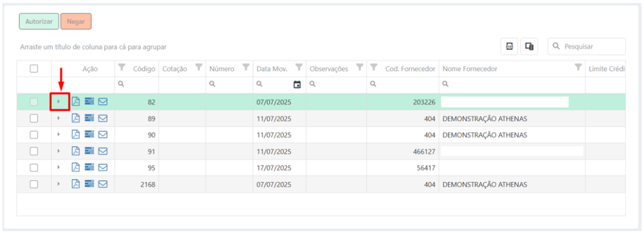This screenshot has width=644, height=233.
Task: Select date cell 17/07/2025
Action: (274, 168)
